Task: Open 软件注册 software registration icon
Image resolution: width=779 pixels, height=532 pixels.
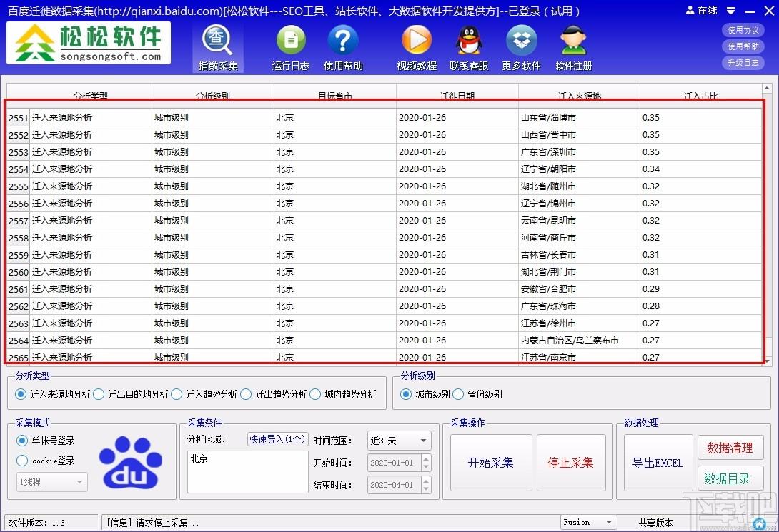Action: [x=574, y=48]
